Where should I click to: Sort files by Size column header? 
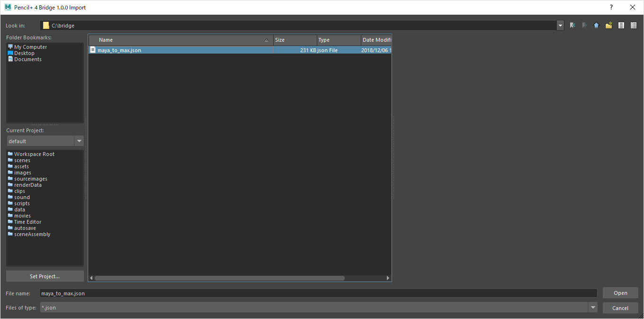pyautogui.click(x=295, y=40)
